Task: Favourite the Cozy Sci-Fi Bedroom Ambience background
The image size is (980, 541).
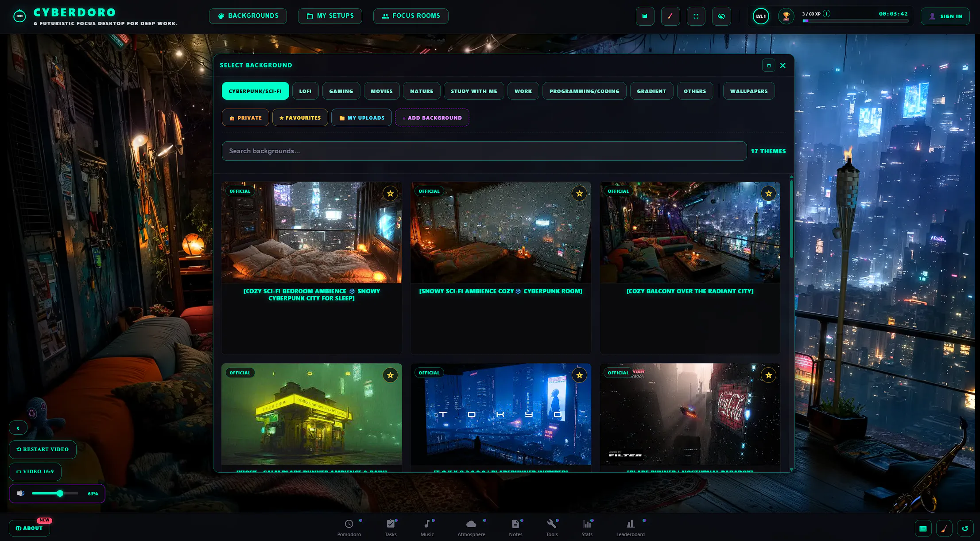Action: pyautogui.click(x=390, y=194)
